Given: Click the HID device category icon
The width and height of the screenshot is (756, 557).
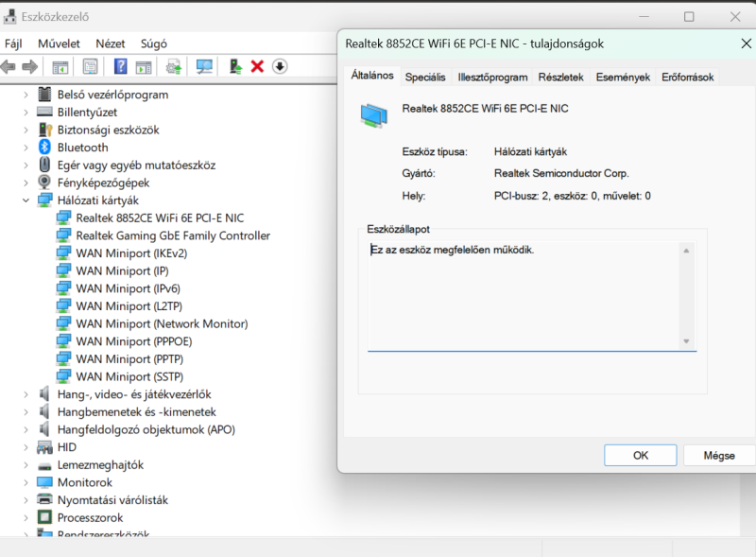Looking at the screenshot, I should (44, 447).
